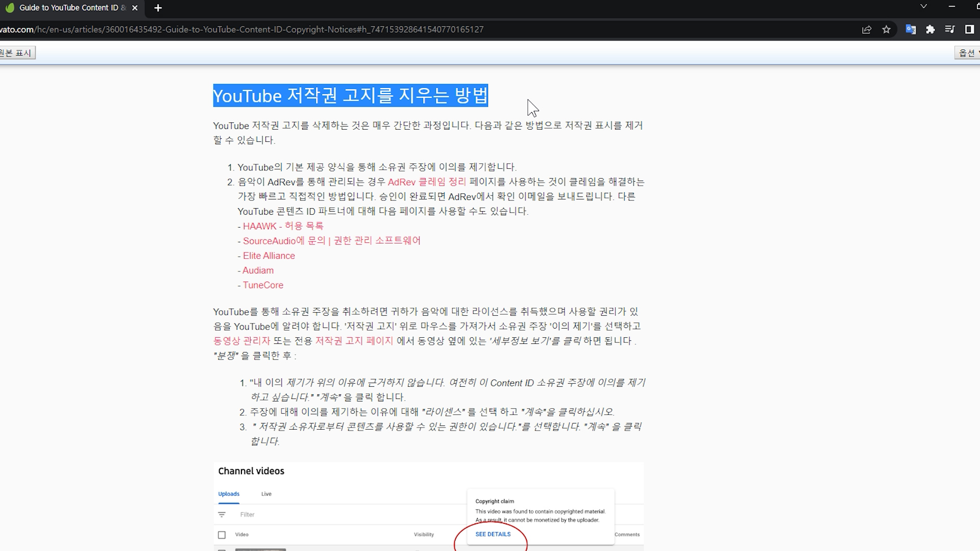Open a new tab with plus icon
The height and width of the screenshot is (551, 980).
(158, 8)
